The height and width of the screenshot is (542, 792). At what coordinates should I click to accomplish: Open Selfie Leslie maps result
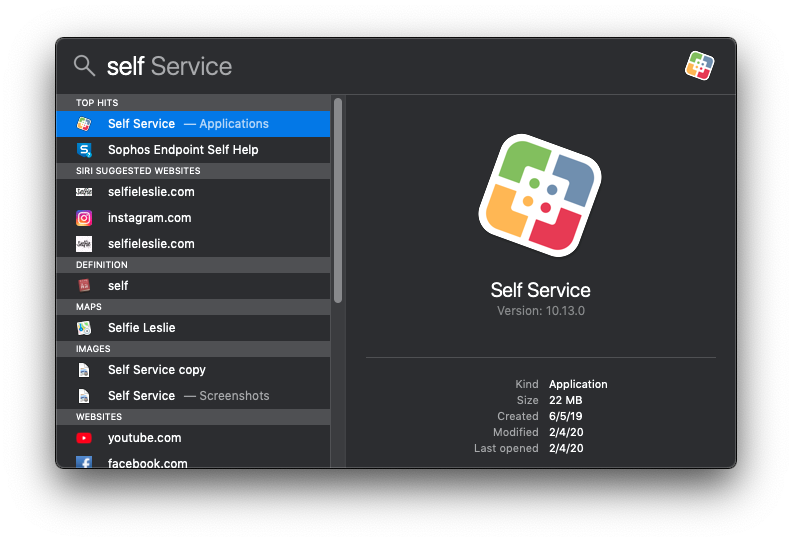tap(141, 328)
